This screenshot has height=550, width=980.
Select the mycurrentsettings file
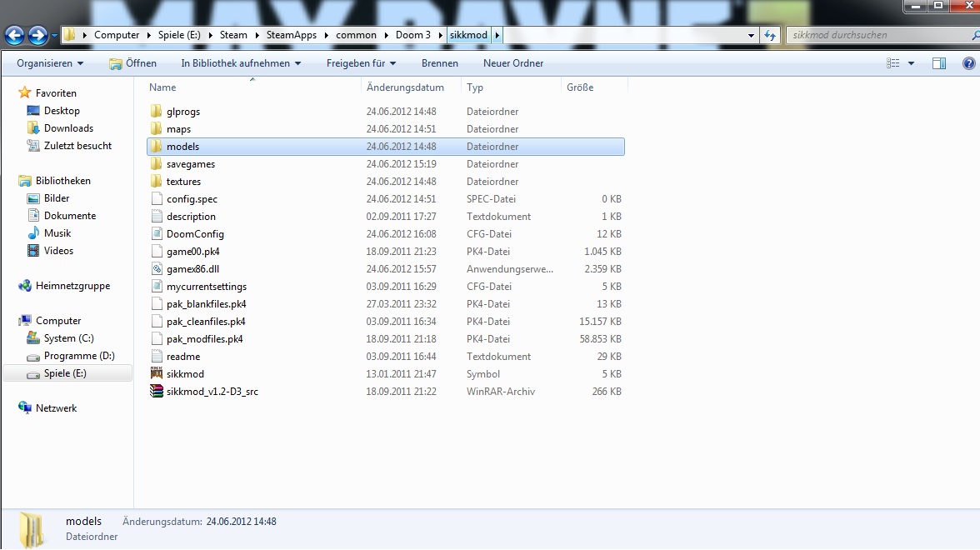click(x=207, y=287)
